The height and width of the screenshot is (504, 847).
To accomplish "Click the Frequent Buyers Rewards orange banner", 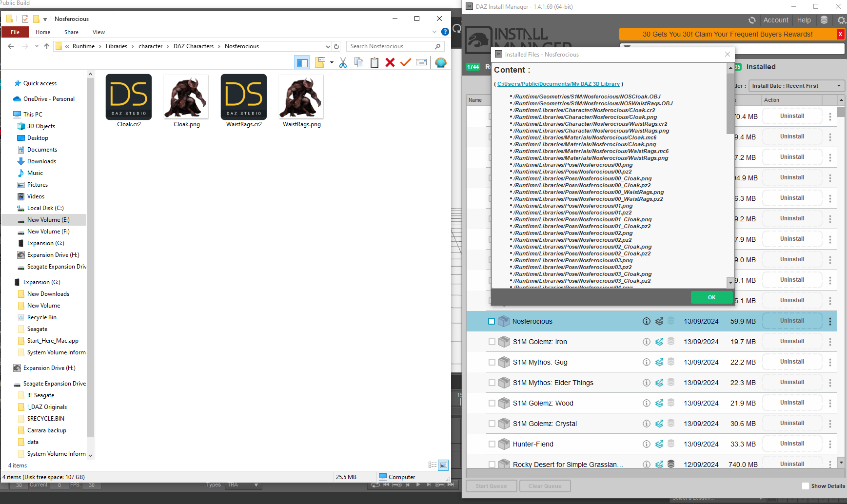I will [728, 34].
